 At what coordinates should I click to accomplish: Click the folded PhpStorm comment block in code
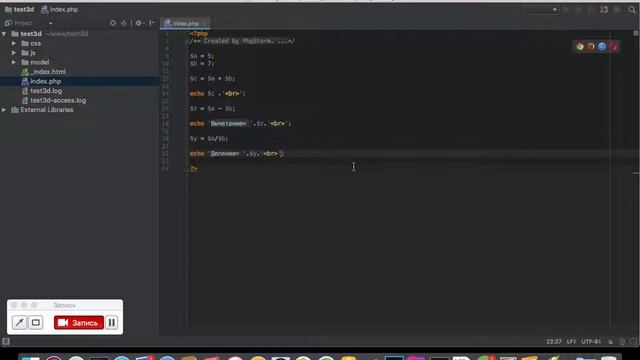pyautogui.click(x=242, y=41)
